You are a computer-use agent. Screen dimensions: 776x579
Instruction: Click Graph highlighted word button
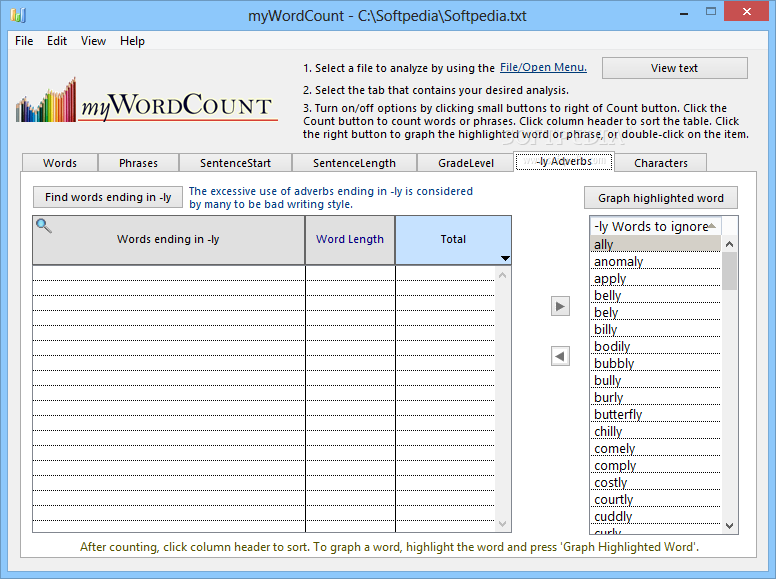point(661,198)
